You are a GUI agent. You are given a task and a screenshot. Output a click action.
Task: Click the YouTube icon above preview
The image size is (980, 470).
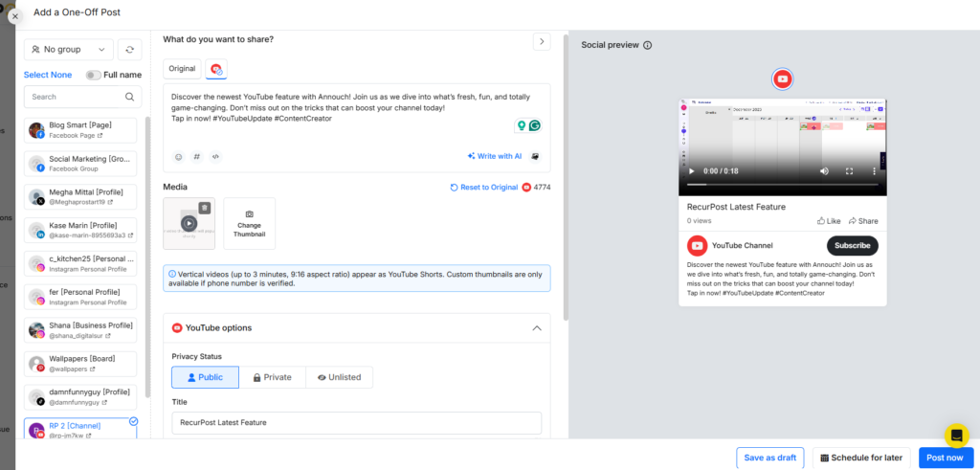pos(783,79)
